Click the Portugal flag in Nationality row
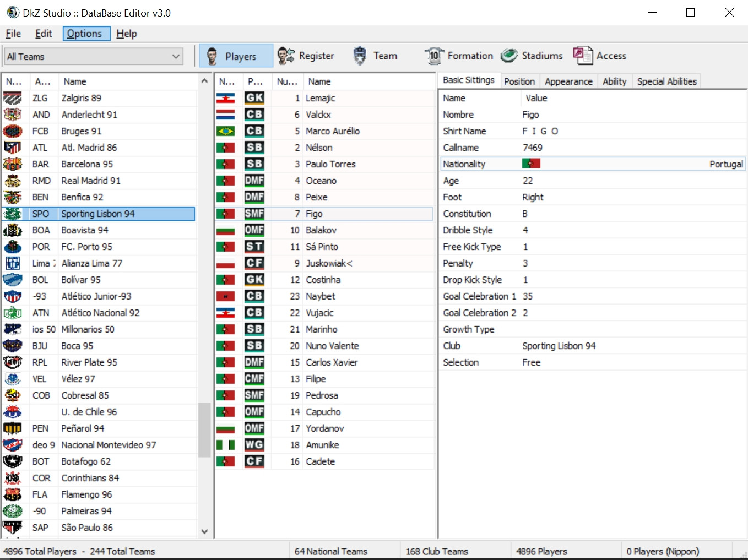 531,164
